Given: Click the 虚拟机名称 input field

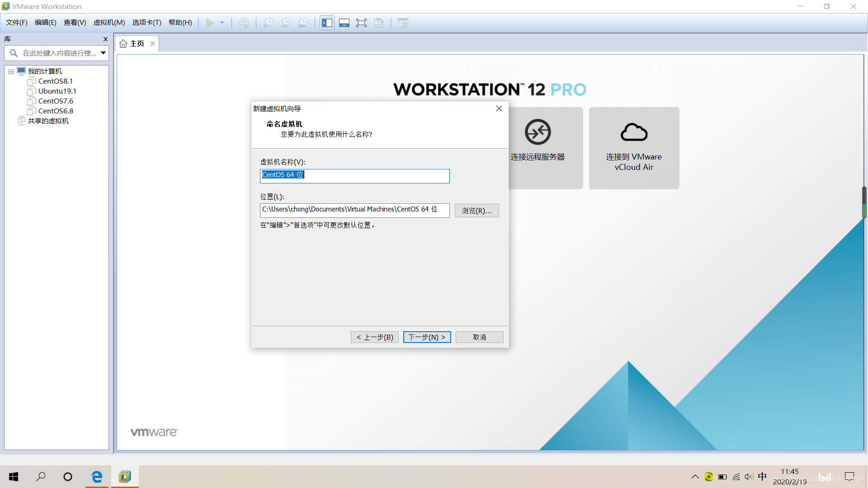Looking at the screenshot, I should (x=355, y=176).
